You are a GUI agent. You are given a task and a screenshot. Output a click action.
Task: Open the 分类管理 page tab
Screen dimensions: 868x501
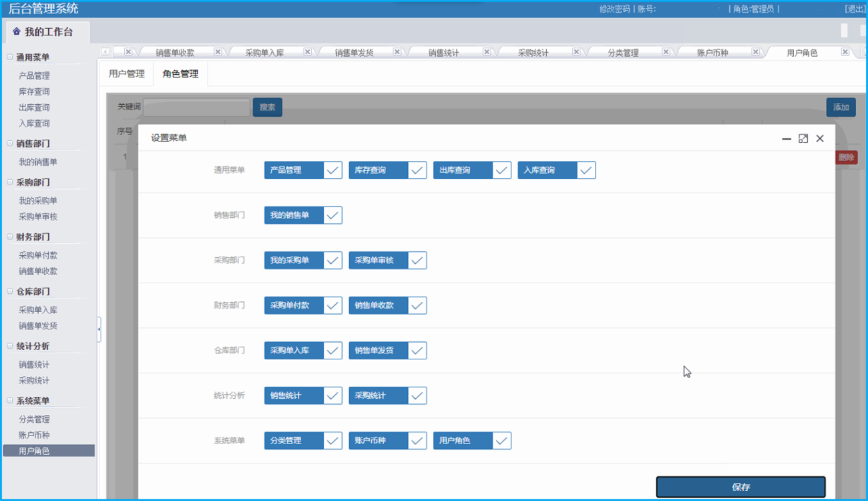click(623, 53)
